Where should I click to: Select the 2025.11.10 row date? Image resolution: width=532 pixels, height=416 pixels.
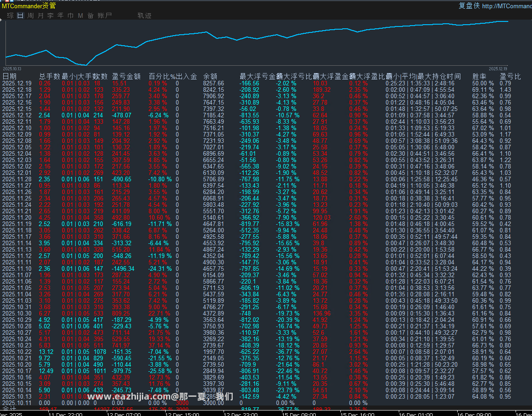pos(17,269)
